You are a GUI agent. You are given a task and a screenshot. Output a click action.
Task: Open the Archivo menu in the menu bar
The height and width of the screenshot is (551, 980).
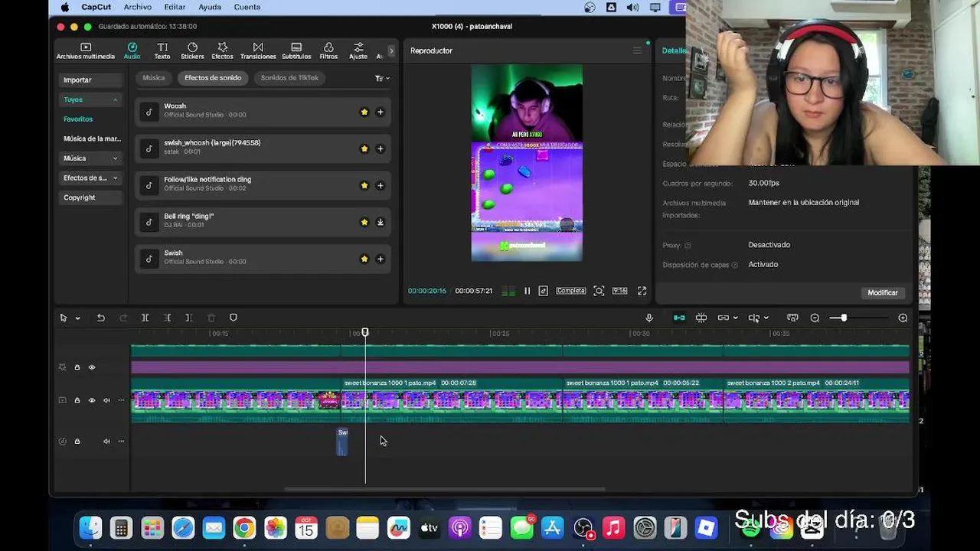click(138, 7)
